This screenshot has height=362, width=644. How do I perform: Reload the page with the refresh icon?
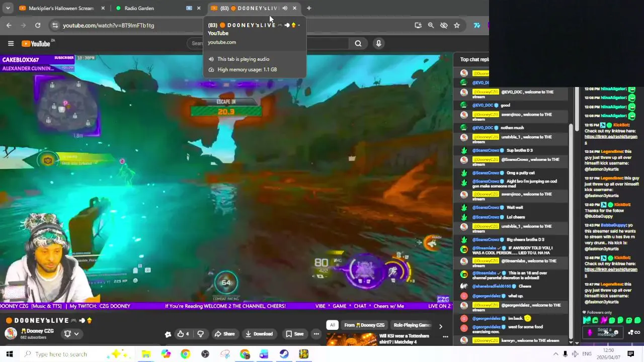pyautogui.click(x=38, y=25)
